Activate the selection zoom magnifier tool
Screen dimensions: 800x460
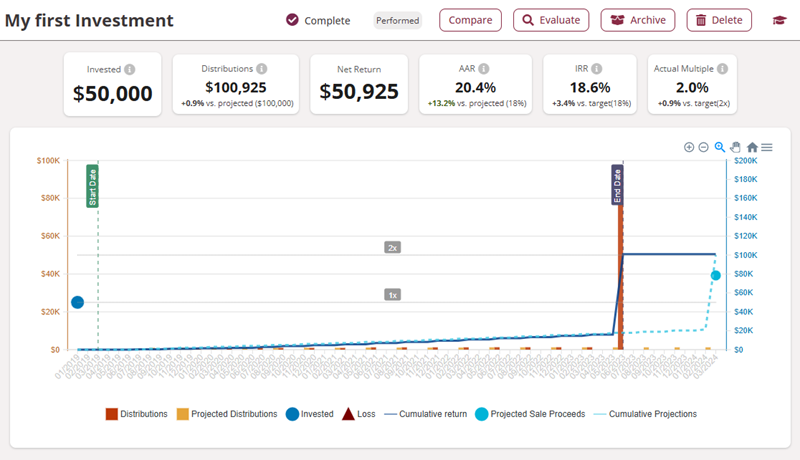(x=719, y=147)
